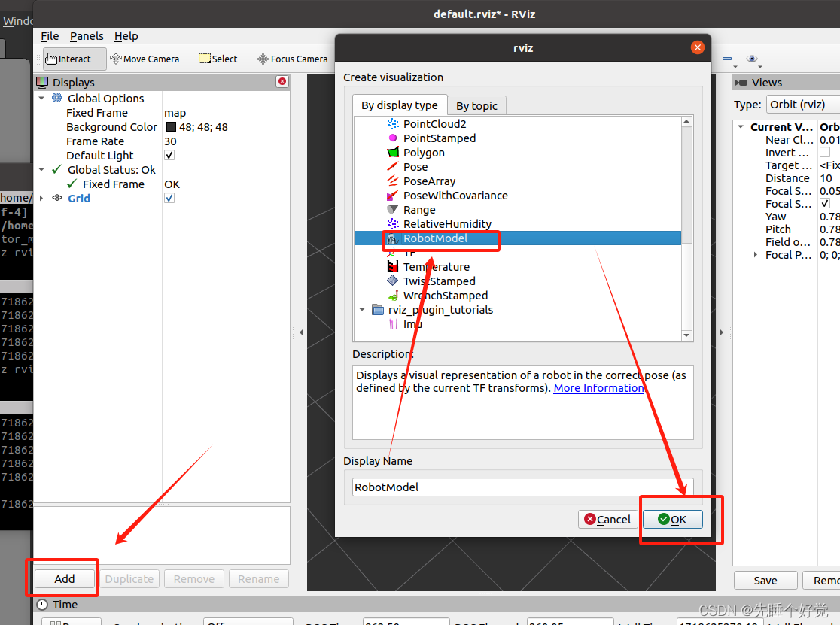Image resolution: width=840 pixels, height=625 pixels.
Task: Click the Time panel clock icon
Action: pos(42,605)
